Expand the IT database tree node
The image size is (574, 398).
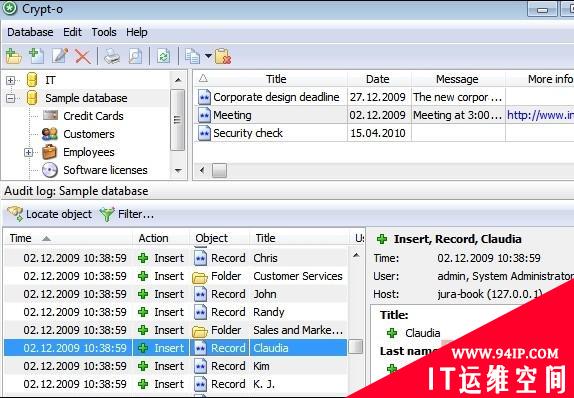tap(11, 80)
